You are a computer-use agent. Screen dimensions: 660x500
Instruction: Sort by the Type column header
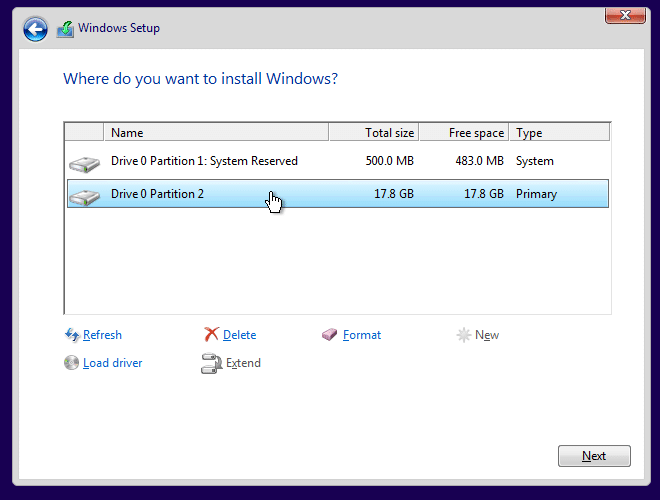559,133
